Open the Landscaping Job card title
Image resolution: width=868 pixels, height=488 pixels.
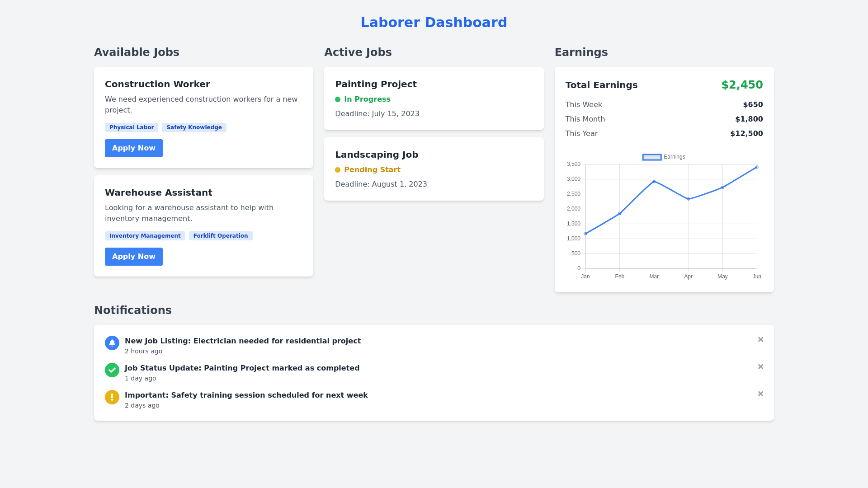[377, 155]
